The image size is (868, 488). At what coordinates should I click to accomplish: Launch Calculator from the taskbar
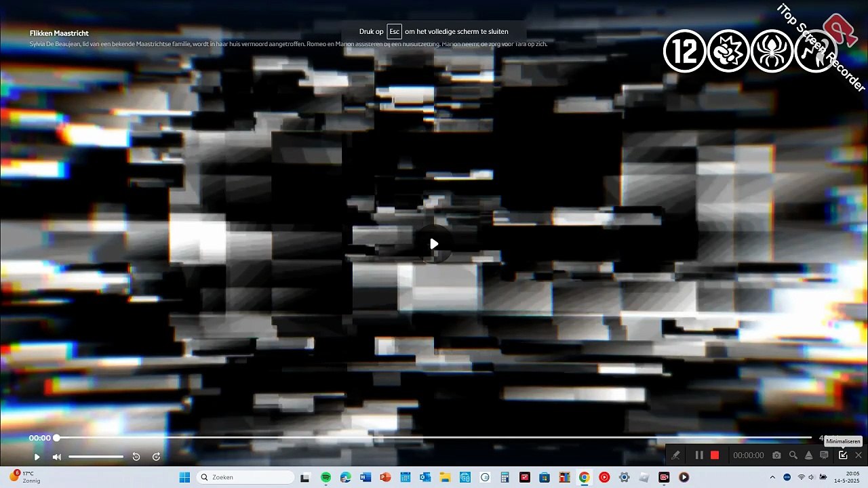click(505, 477)
